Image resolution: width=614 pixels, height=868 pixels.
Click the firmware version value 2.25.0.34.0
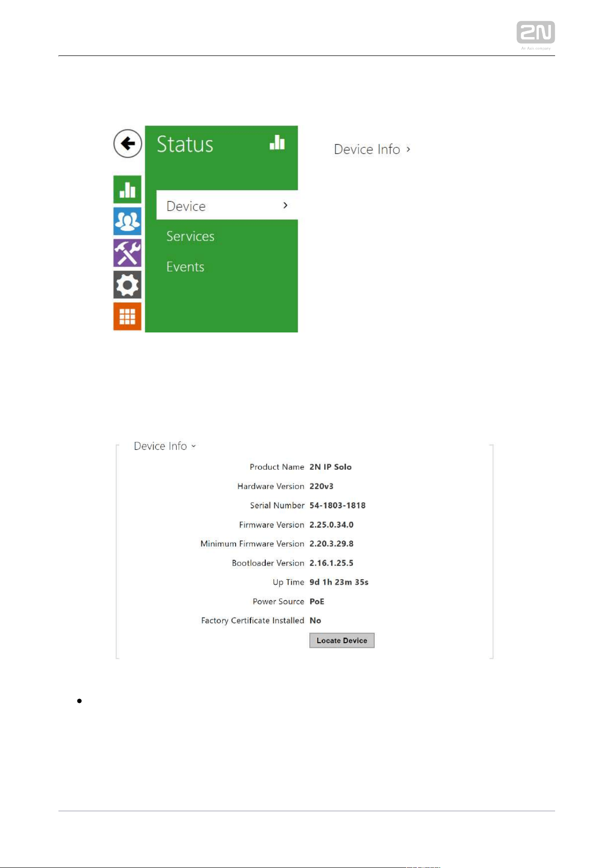click(331, 524)
